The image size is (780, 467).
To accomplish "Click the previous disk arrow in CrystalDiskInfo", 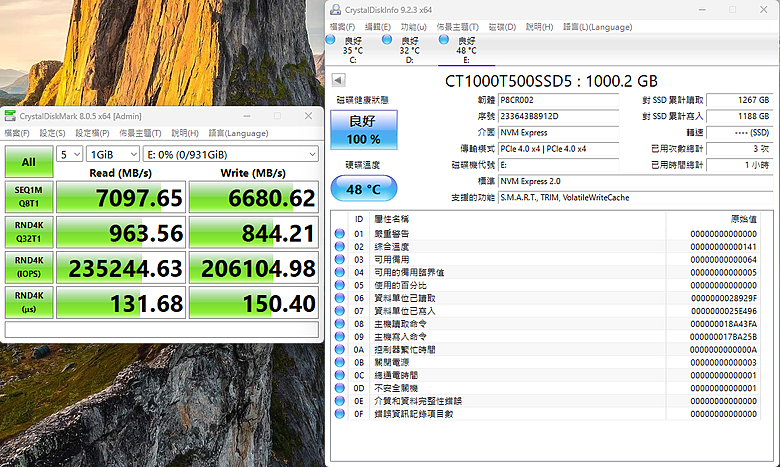I will point(338,80).
